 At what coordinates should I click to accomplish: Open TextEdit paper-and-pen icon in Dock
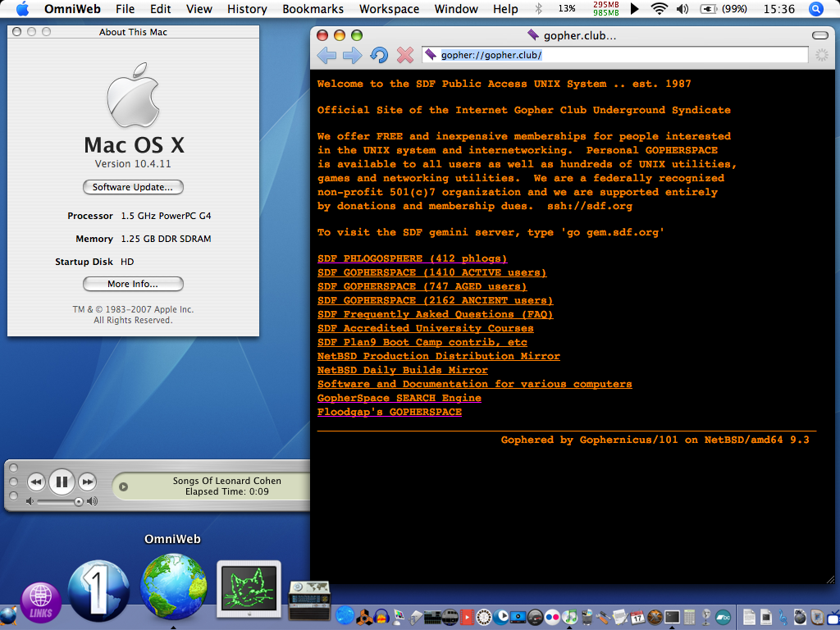pyautogui.click(x=620, y=617)
